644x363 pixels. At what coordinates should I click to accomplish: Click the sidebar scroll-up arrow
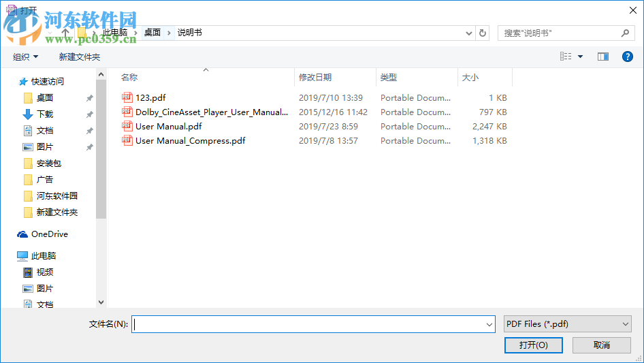point(101,74)
